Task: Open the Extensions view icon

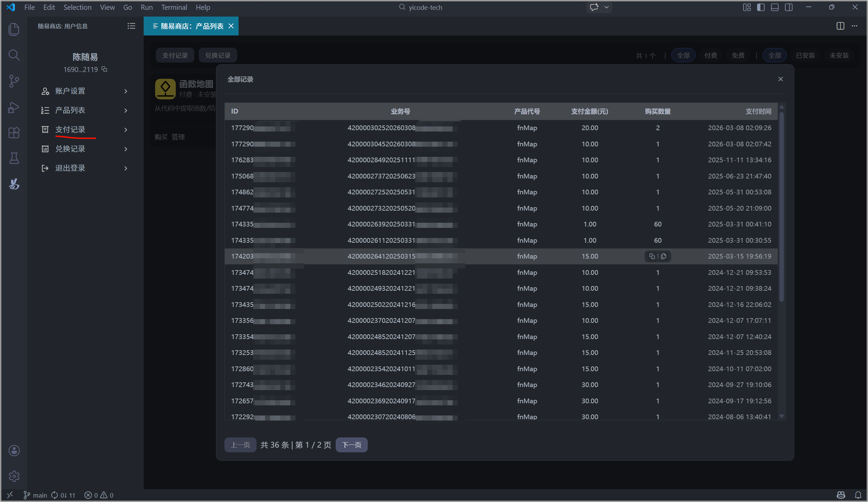Action: pyautogui.click(x=14, y=133)
